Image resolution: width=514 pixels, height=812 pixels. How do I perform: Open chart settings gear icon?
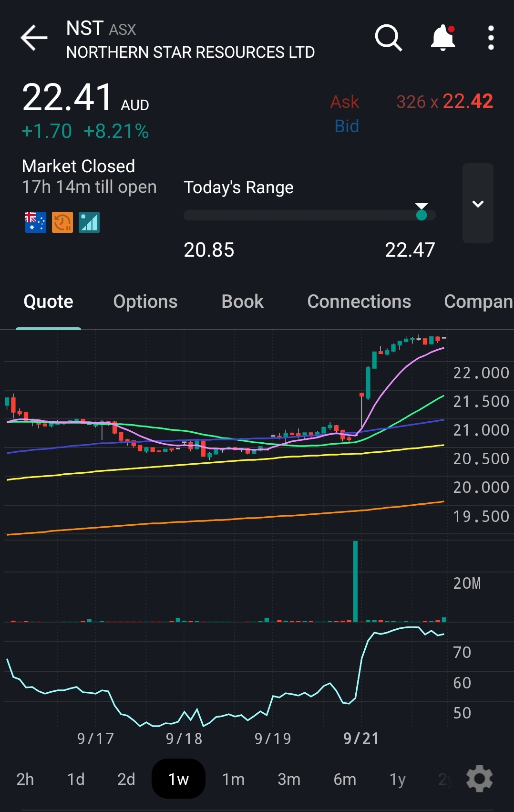pyautogui.click(x=479, y=779)
